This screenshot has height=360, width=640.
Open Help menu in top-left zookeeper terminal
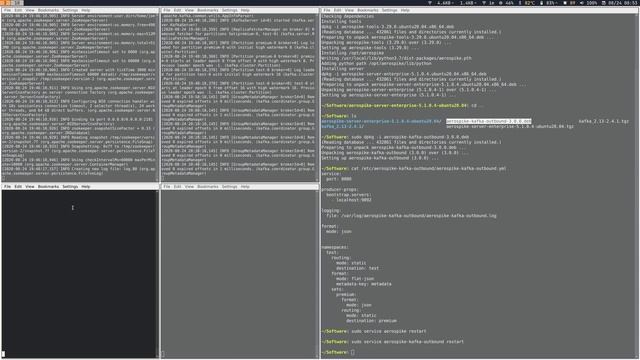(x=85, y=10)
